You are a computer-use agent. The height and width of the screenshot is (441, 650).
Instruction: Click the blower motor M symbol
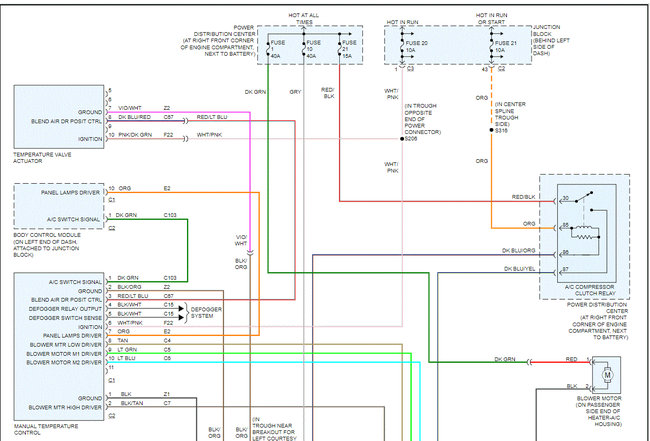pos(608,375)
